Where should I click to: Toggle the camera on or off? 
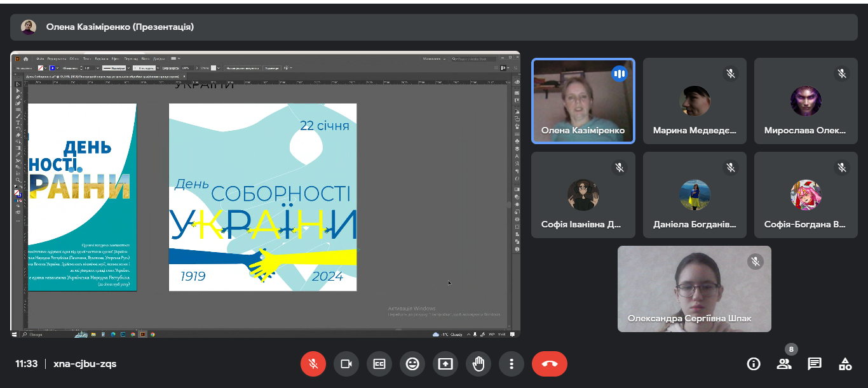[x=346, y=364]
